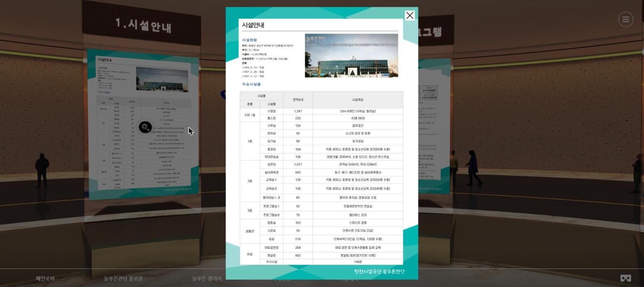Viewport: 644px width, 287px height.
Task: Click the partially hidden board to the right
Action: 434,125
